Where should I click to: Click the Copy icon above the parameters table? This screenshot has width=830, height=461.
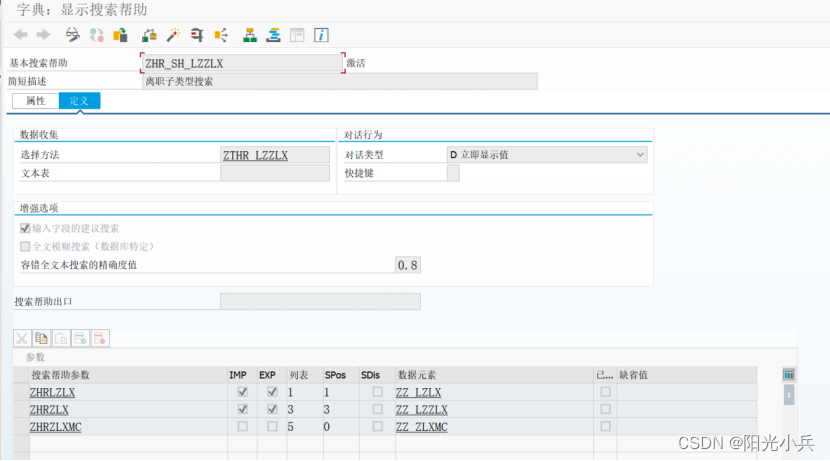coord(41,338)
